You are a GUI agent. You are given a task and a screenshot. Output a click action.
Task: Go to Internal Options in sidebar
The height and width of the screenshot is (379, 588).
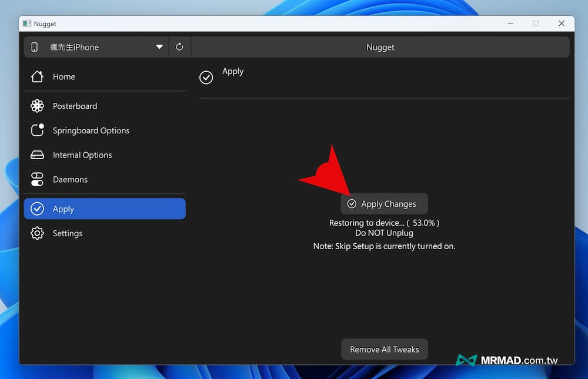point(82,155)
